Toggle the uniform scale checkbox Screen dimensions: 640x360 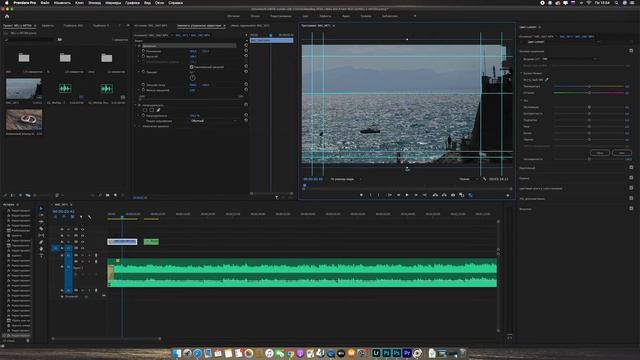tap(191, 67)
